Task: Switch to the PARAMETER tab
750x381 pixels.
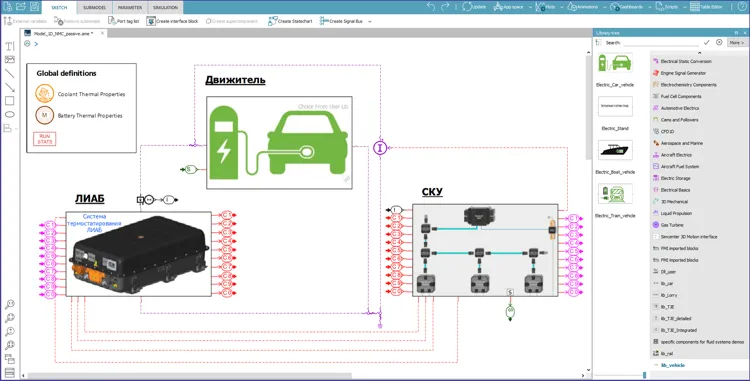Action: [x=130, y=8]
